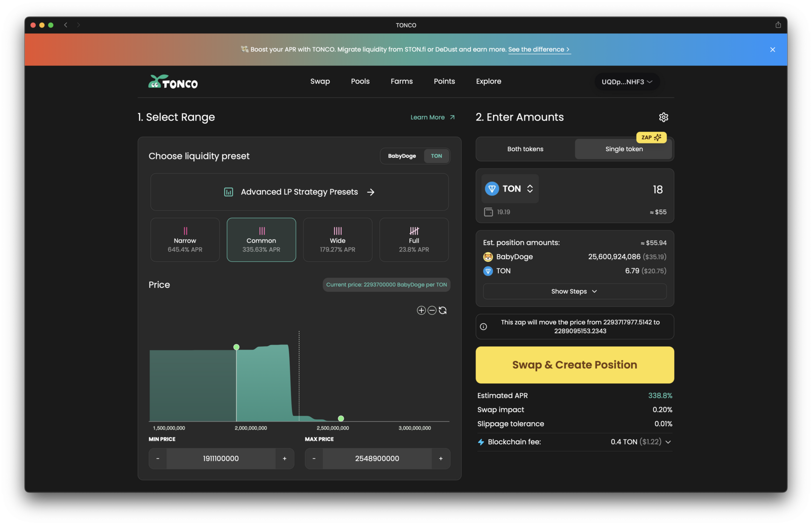Click the 19.19 wallet balance amount
Viewport: 812px width, 525px height.
[x=504, y=212]
